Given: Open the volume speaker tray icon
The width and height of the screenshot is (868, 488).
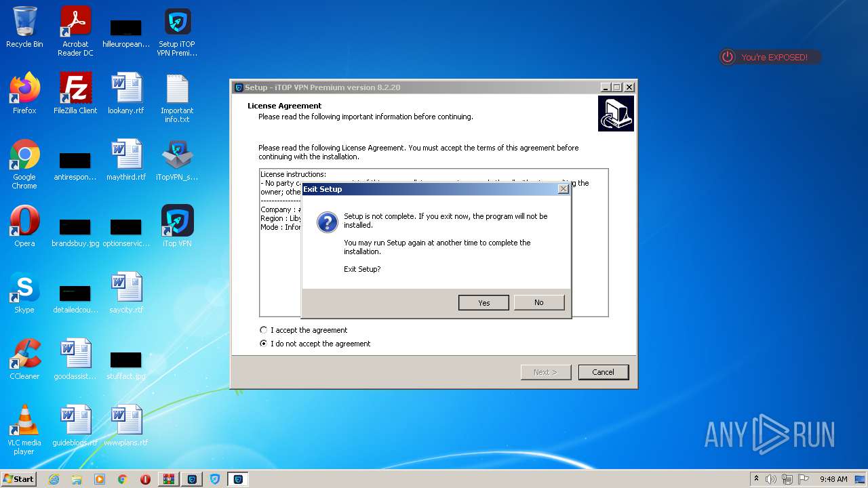Looking at the screenshot, I should 771,479.
